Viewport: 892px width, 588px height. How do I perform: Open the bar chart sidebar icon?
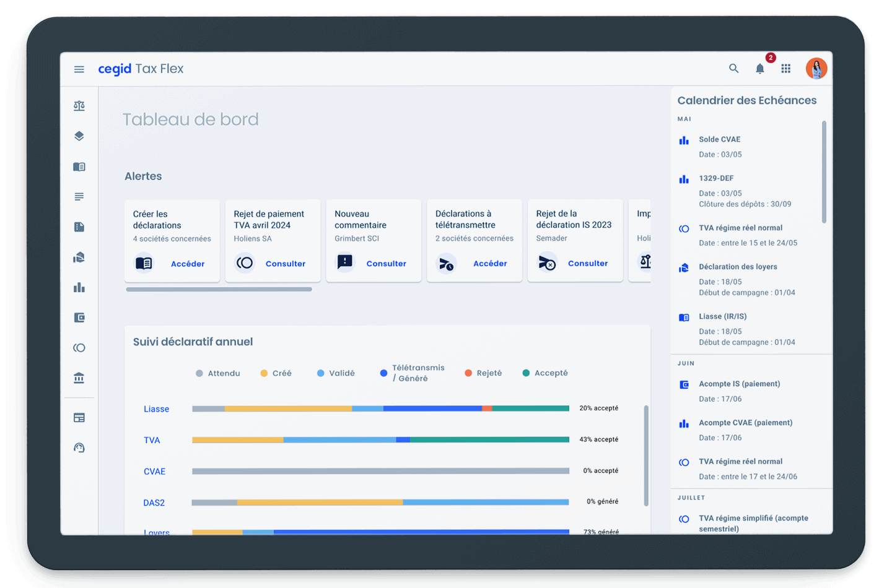79,287
